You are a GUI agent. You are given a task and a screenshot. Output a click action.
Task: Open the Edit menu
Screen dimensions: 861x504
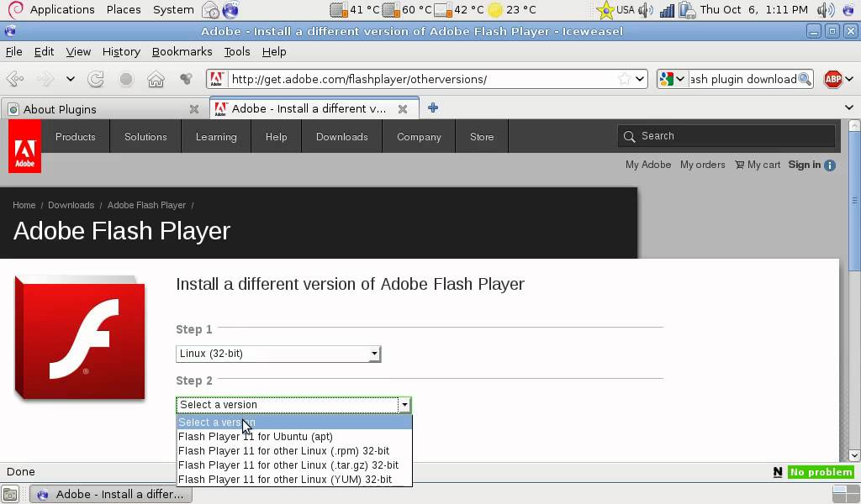44,51
